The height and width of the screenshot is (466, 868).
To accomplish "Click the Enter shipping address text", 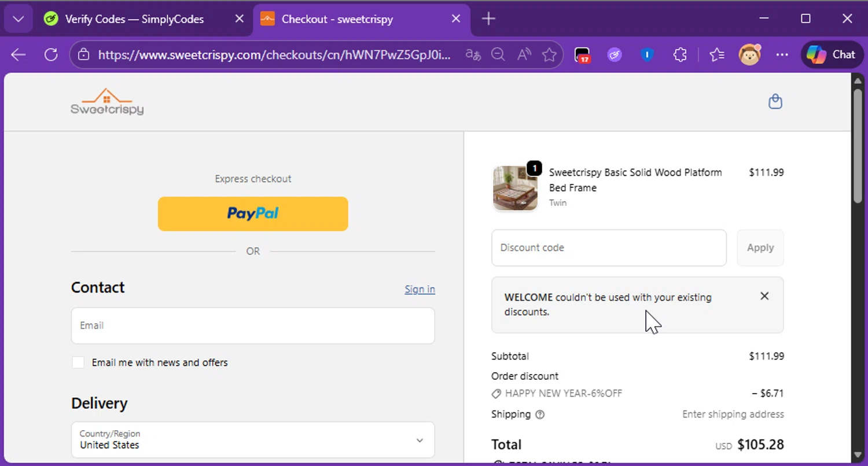I will (733, 415).
